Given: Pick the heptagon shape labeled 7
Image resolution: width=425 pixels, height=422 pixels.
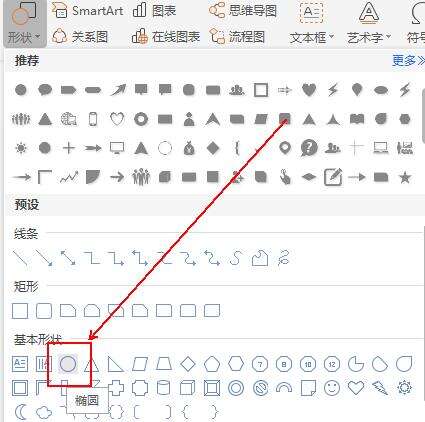Looking at the screenshot, I should click(x=260, y=364).
